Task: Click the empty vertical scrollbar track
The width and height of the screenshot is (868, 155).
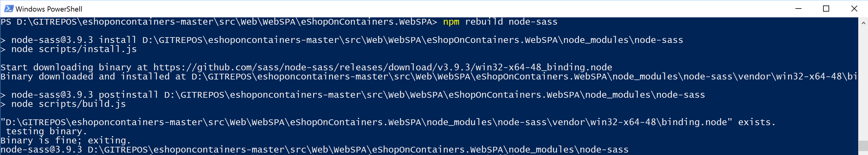Action: 863,81
